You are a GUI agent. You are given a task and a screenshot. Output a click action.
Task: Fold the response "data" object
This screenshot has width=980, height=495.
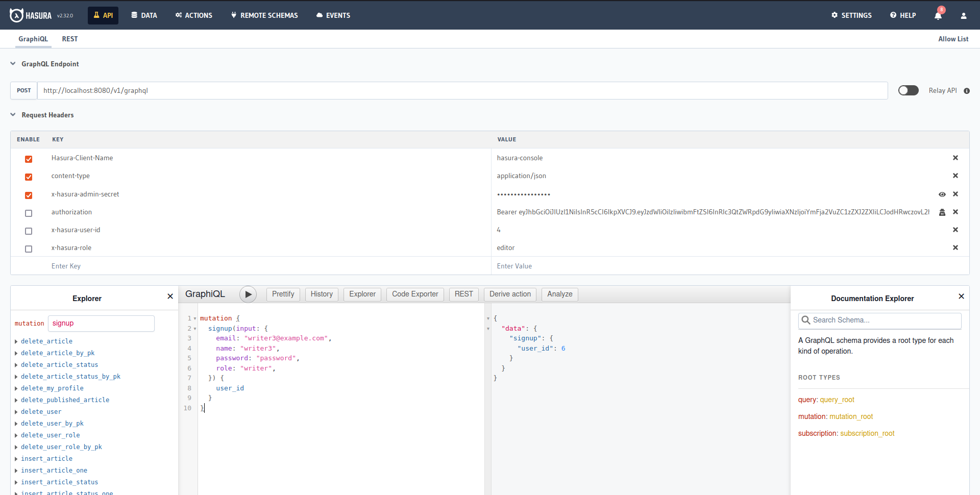(x=488, y=329)
